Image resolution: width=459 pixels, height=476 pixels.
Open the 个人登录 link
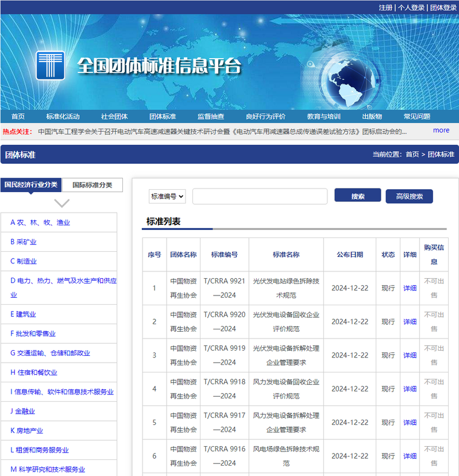pos(412,7)
